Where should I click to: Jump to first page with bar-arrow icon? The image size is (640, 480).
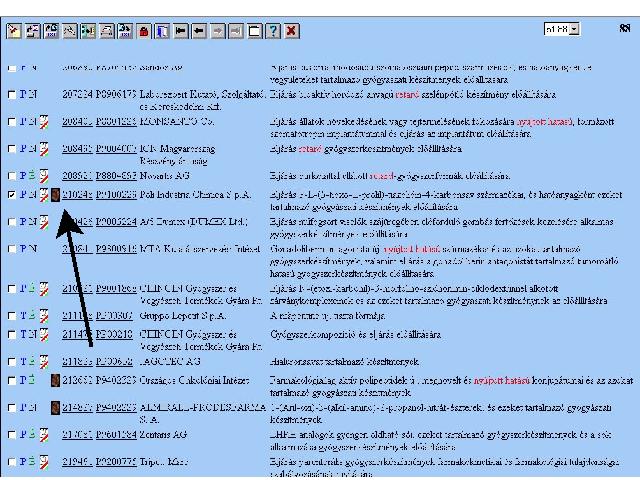(180, 31)
